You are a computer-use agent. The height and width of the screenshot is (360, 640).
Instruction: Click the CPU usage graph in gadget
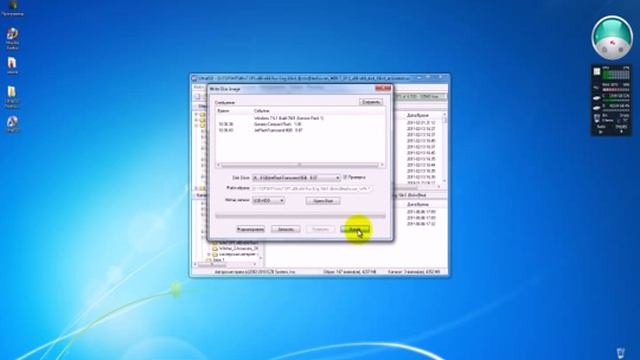[616, 74]
